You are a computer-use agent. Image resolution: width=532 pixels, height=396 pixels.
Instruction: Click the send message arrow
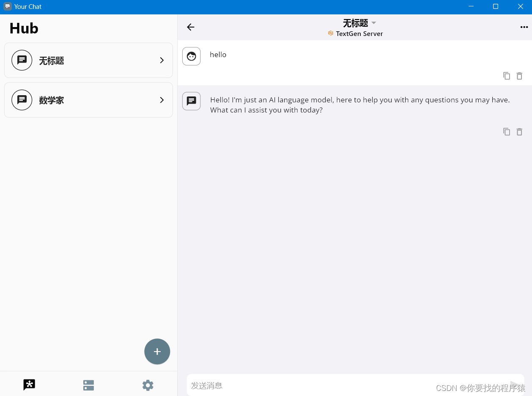point(515,385)
